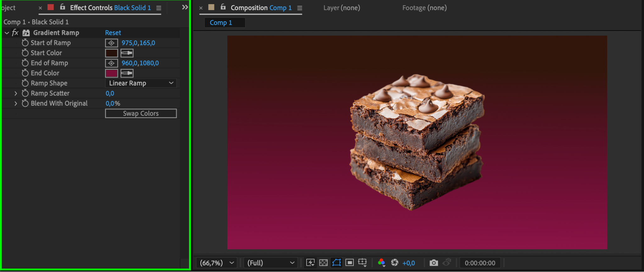The width and height of the screenshot is (644, 272).
Task: Toggle mask and shape path visibility
Action: pyautogui.click(x=336, y=263)
